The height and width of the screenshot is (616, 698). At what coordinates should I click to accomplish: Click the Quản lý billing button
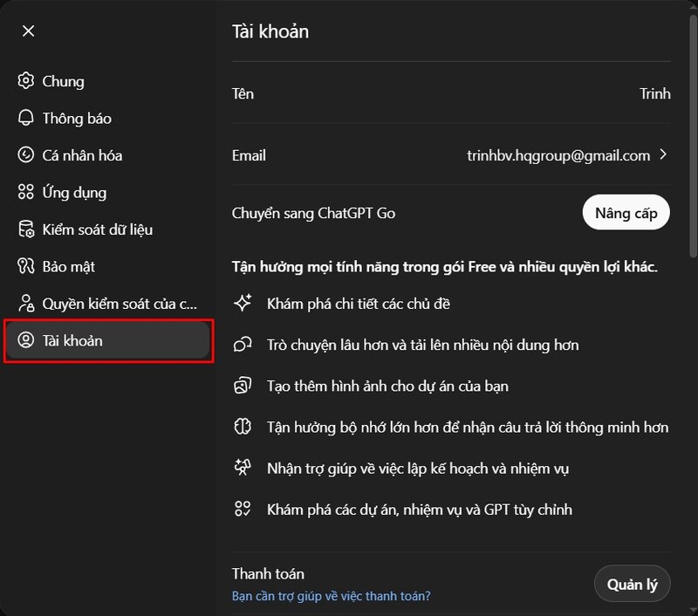tap(632, 584)
